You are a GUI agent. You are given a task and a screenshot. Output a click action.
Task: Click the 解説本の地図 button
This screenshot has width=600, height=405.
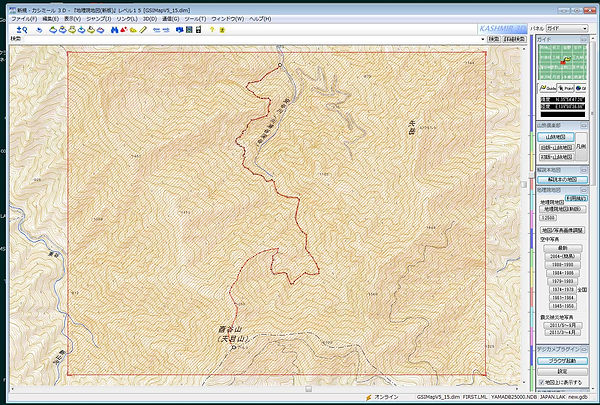562,180
